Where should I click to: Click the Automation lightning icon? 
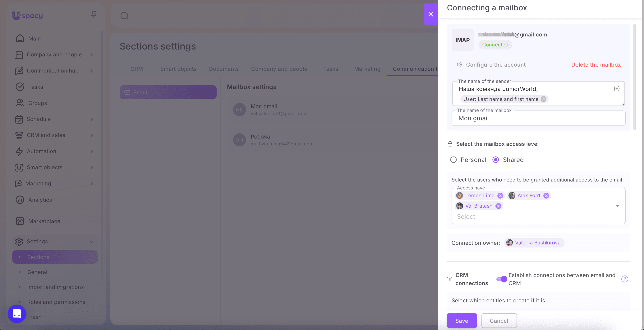19,151
